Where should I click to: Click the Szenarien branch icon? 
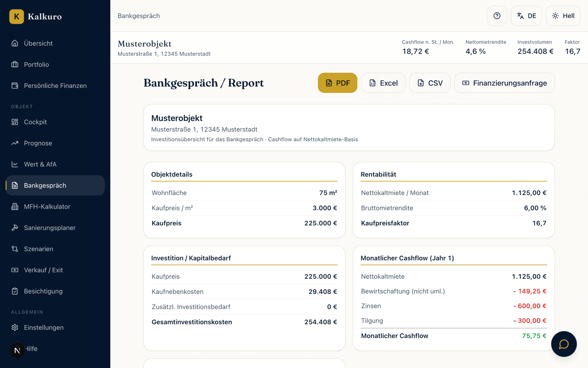(x=15, y=249)
